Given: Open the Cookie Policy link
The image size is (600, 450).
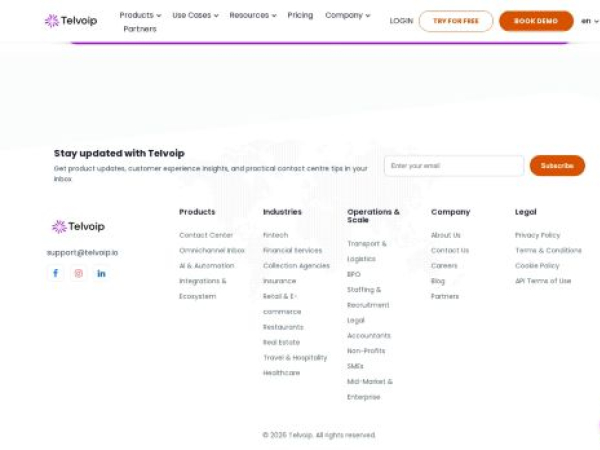Looking at the screenshot, I should tap(537, 266).
